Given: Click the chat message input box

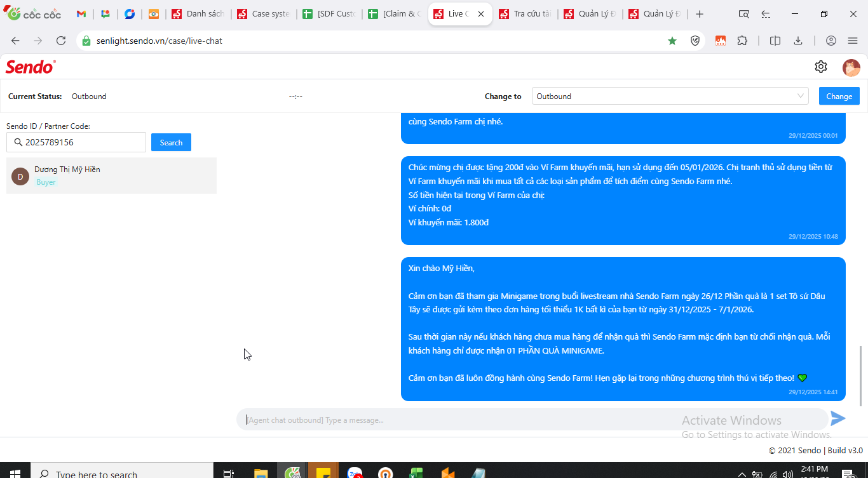Looking at the screenshot, I should pyautogui.click(x=532, y=420).
